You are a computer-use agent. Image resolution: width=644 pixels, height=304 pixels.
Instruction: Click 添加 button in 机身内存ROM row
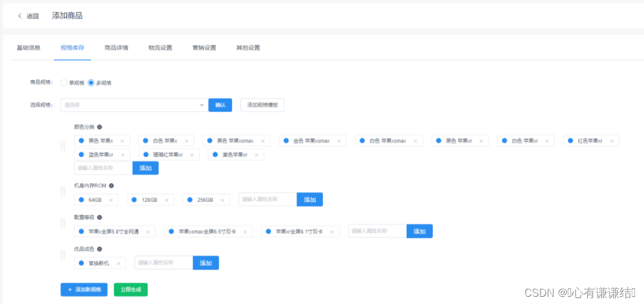pyautogui.click(x=310, y=200)
